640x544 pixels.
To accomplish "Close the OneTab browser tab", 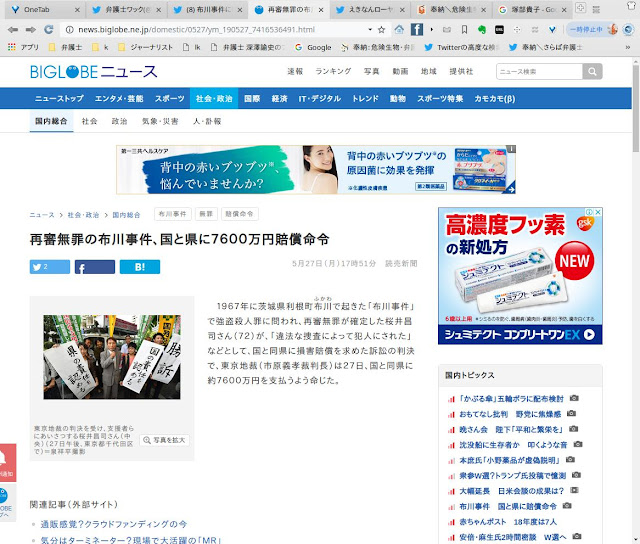I will coord(77,10).
